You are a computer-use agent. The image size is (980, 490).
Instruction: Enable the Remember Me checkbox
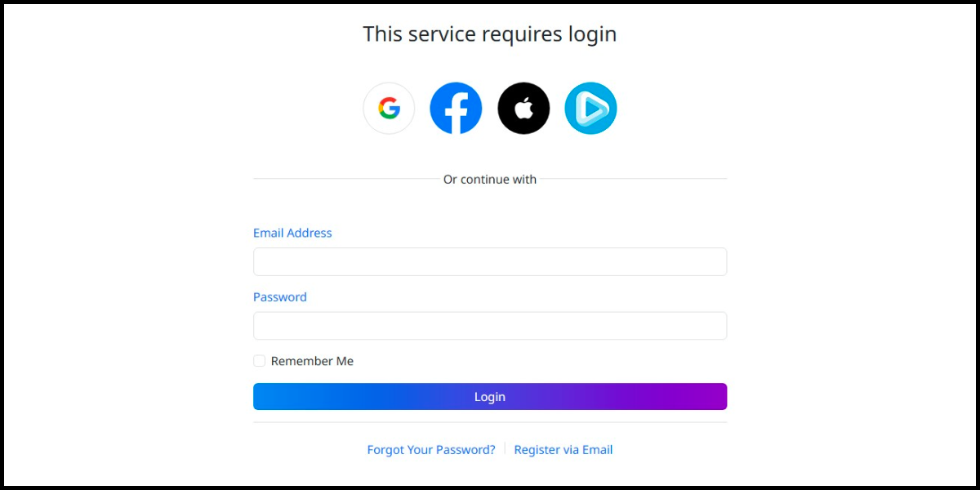coord(260,361)
